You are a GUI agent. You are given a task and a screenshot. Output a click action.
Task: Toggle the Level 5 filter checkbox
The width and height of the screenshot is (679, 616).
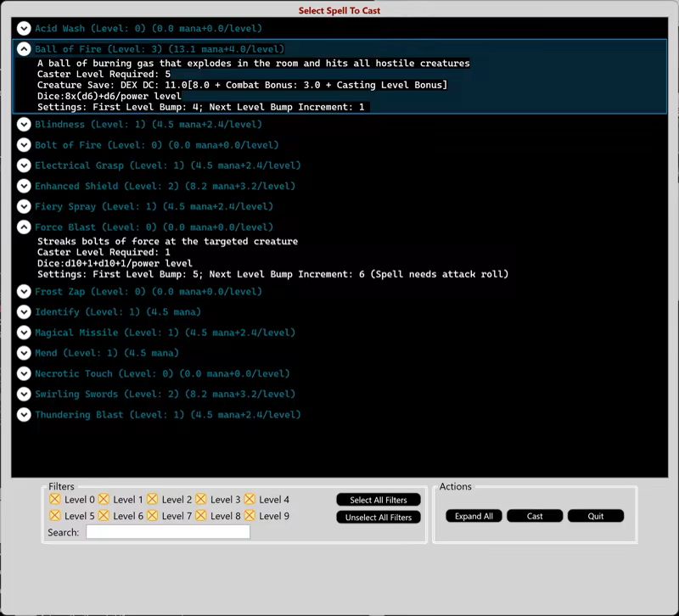tap(55, 516)
